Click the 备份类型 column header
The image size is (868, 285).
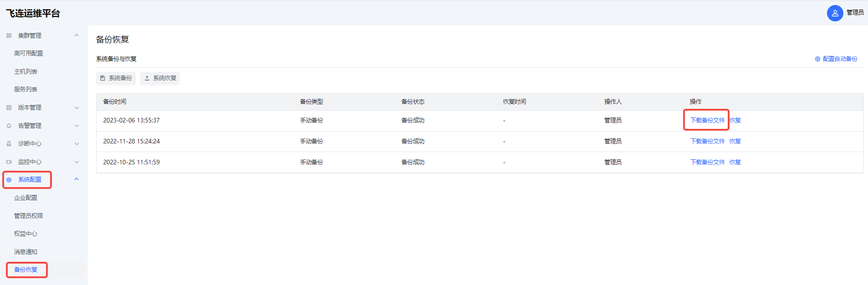coord(311,102)
